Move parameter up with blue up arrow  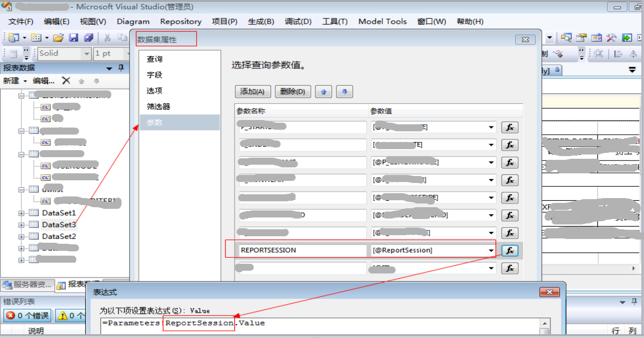pyautogui.click(x=324, y=91)
